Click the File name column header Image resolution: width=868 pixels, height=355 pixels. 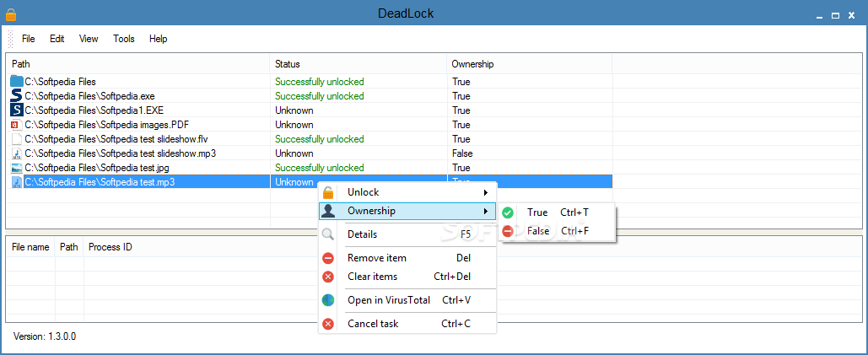tap(30, 247)
